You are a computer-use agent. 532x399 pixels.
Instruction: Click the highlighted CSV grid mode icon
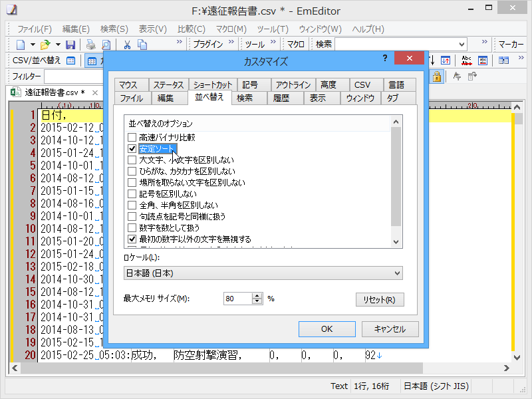coord(92,61)
